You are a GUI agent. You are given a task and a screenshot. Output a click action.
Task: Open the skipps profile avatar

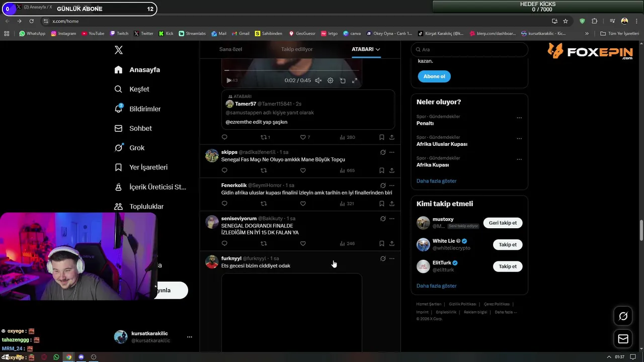(x=212, y=155)
